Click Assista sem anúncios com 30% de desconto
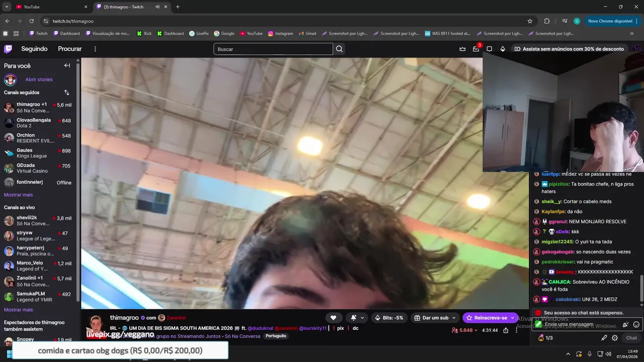 [569, 49]
